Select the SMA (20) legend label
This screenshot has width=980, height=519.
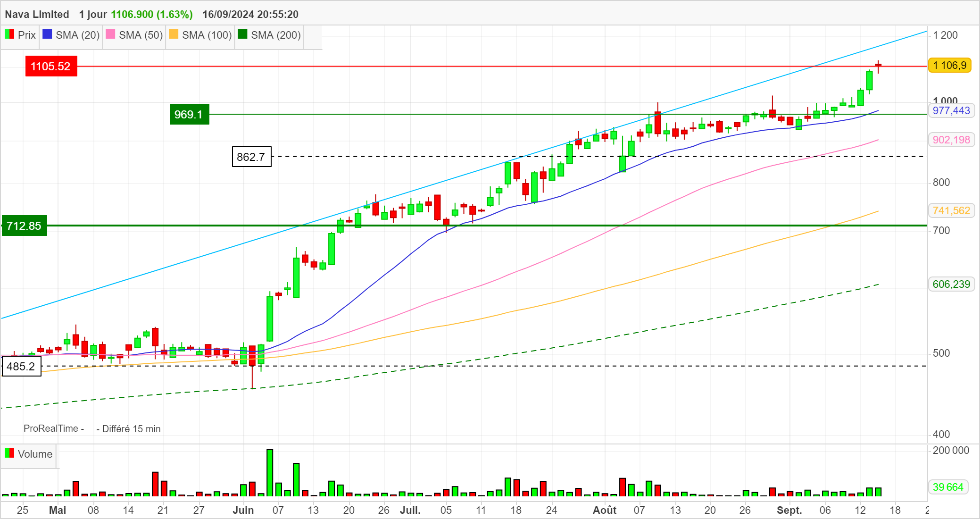[78, 35]
